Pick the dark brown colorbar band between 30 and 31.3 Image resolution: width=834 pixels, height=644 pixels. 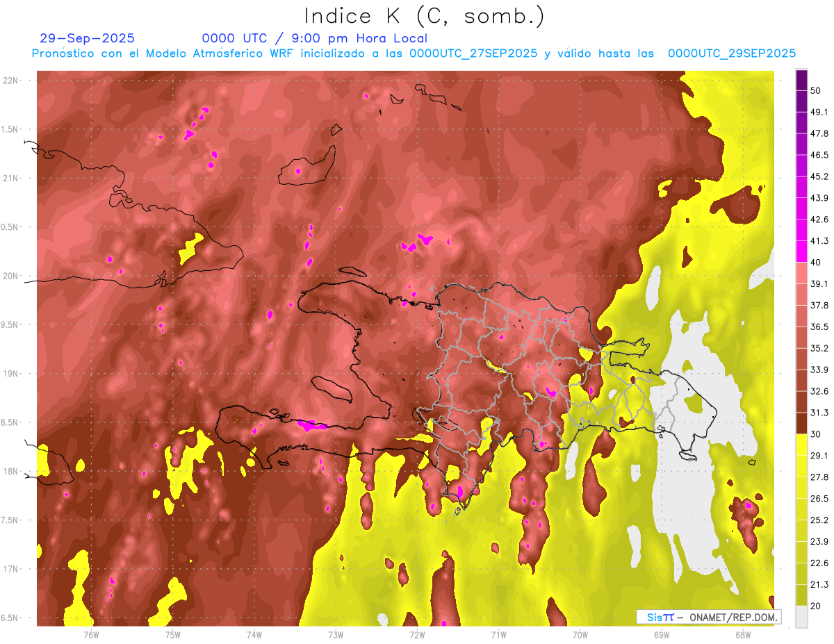tap(801, 423)
